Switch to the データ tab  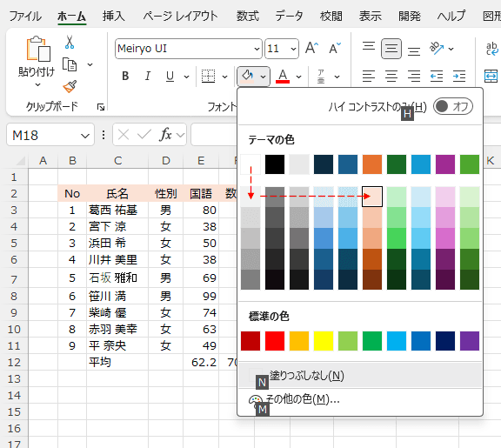289,16
